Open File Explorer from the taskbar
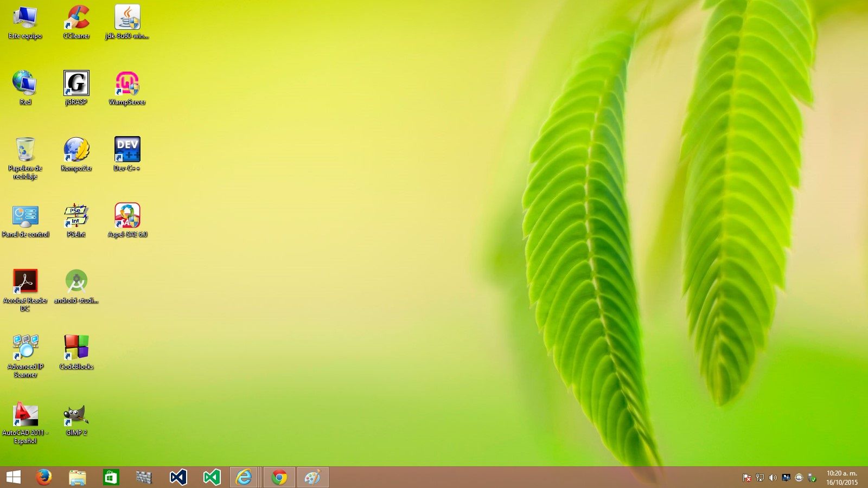Image resolution: width=868 pixels, height=488 pixels. [77, 477]
